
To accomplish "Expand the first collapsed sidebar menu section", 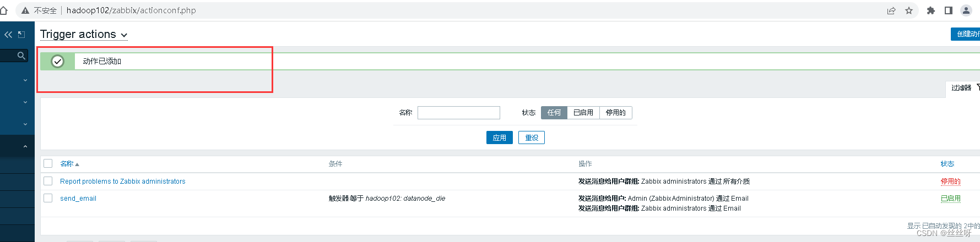I will pyautogui.click(x=25, y=80).
